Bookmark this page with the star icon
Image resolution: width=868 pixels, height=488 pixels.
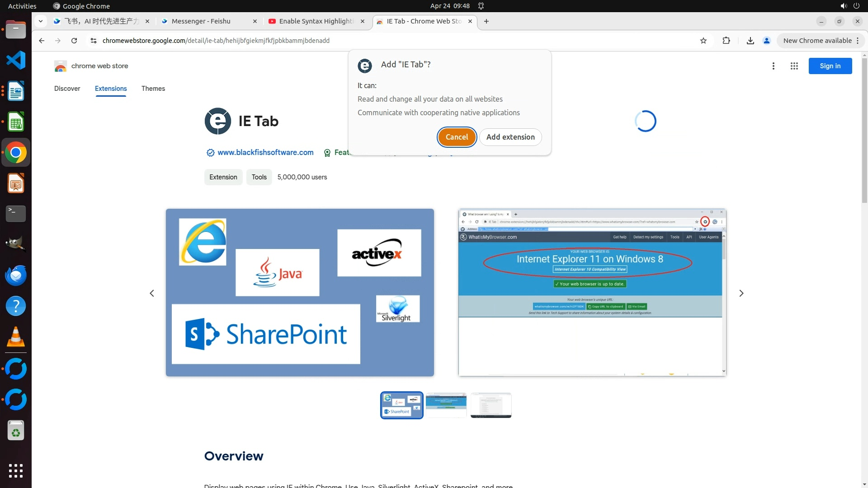pyautogui.click(x=703, y=41)
